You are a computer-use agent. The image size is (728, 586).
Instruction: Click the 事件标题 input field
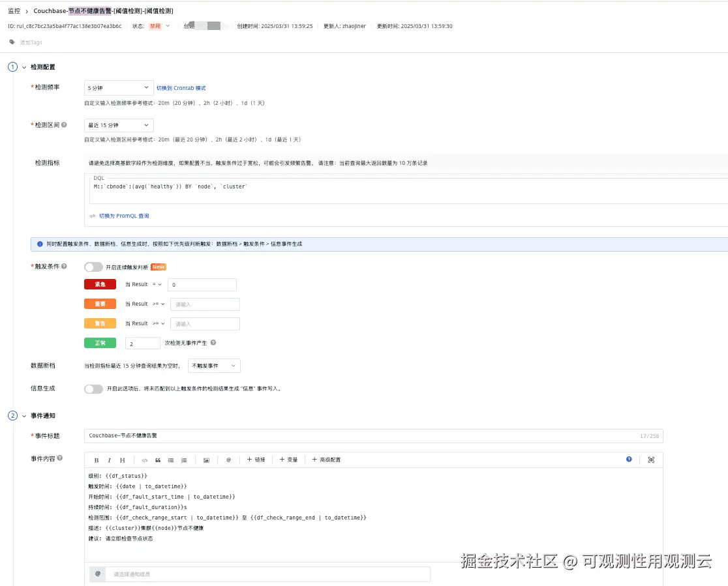click(373, 436)
